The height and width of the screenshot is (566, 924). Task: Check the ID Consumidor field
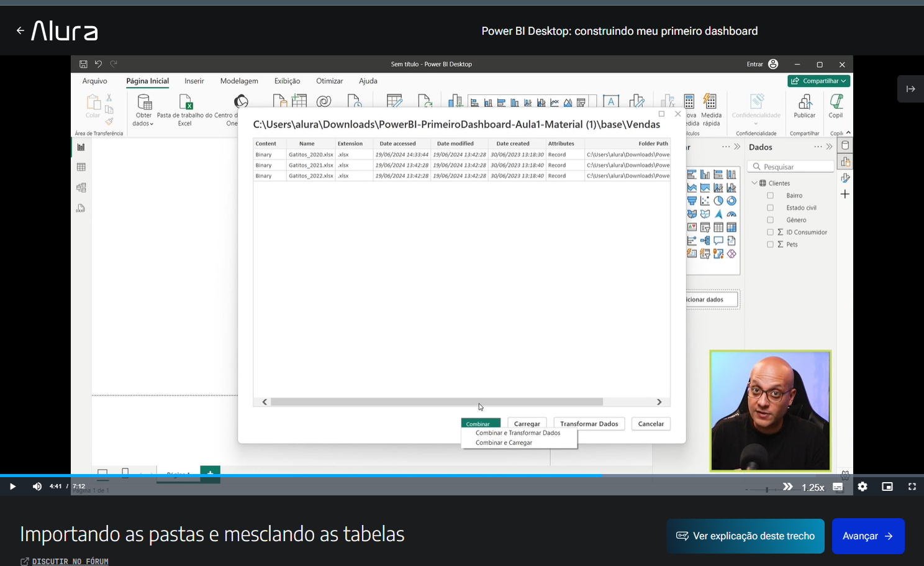770,232
